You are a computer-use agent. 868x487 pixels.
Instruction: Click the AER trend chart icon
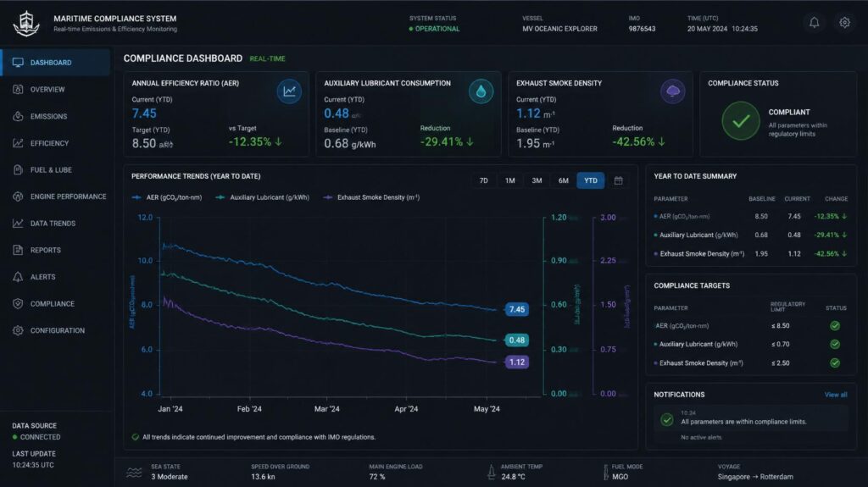point(289,91)
